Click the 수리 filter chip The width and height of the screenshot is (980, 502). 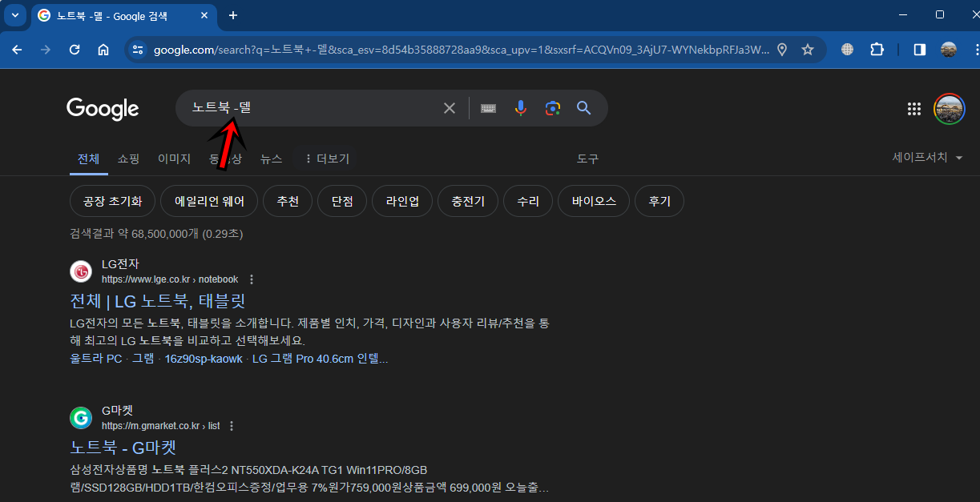(x=528, y=201)
